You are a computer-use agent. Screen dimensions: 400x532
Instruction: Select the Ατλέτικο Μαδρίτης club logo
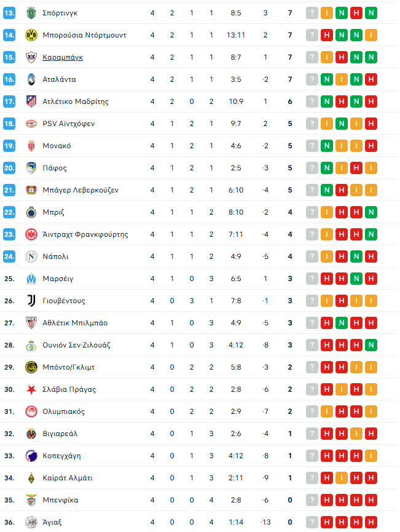(x=31, y=101)
